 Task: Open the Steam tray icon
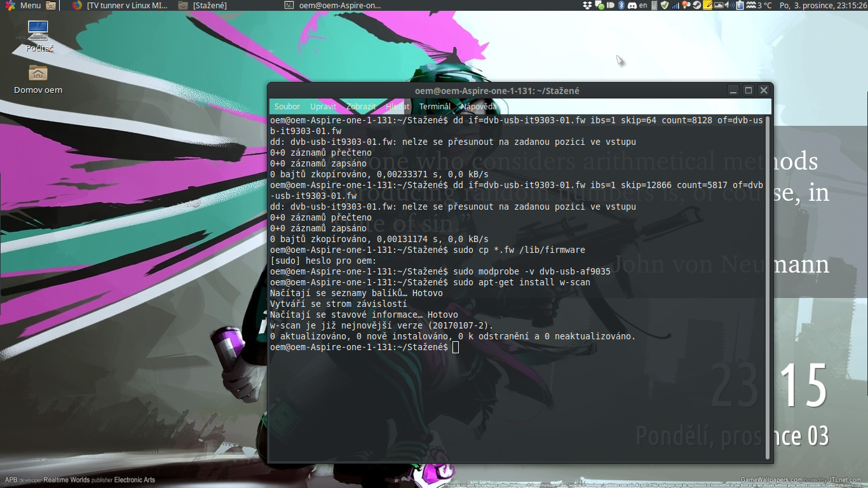(x=696, y=5)
